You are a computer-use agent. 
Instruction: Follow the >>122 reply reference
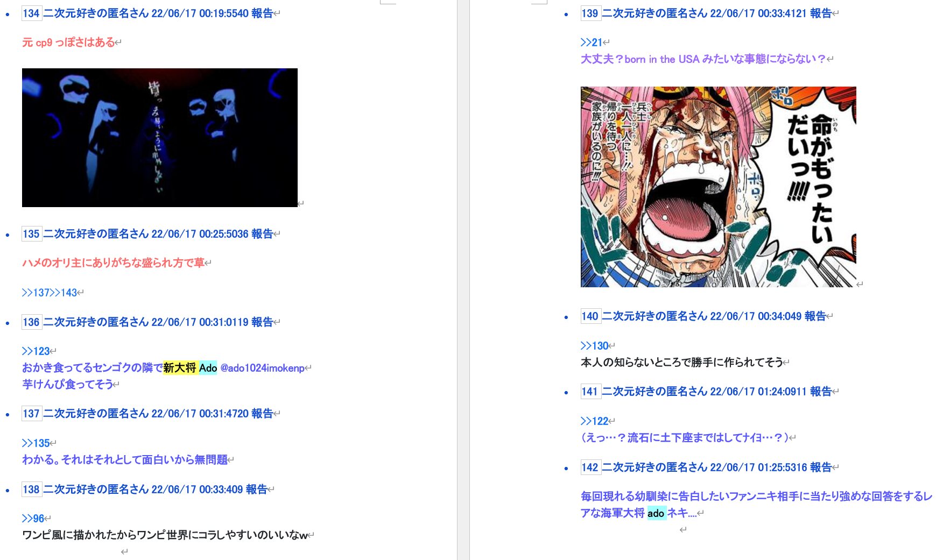[x=595, y=421]
